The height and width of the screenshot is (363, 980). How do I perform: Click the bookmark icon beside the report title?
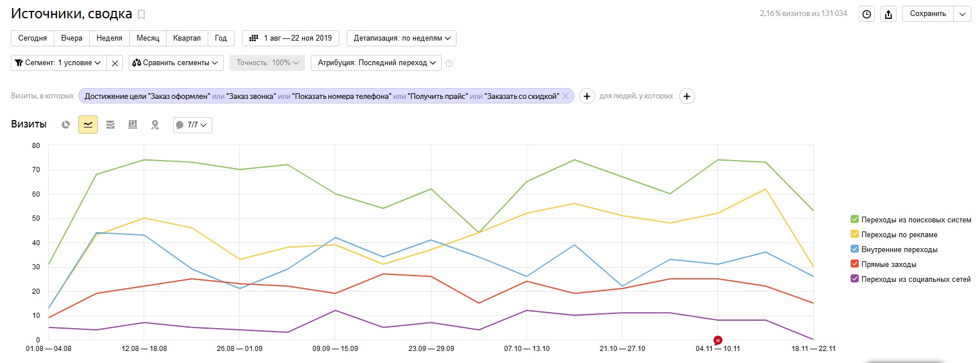click(x=141, y=15)
